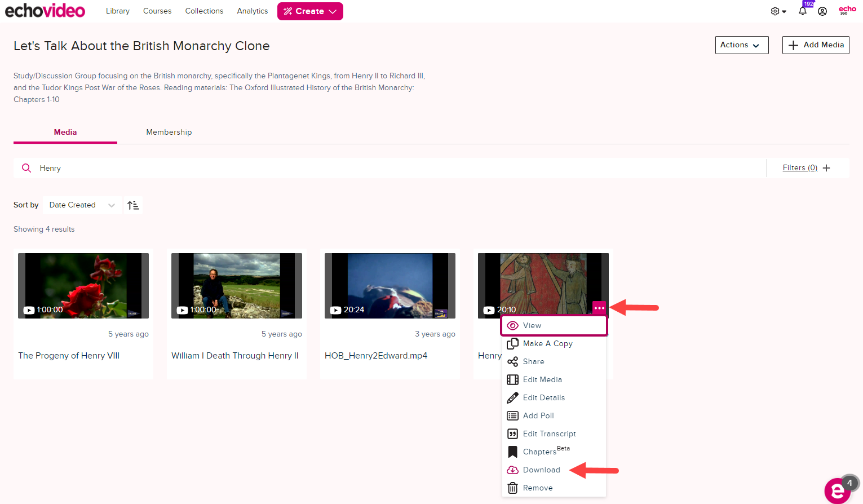Click the View eye icon
This screenshot has height=504, width=863.
pyautogui.click(x=512, y=325)
